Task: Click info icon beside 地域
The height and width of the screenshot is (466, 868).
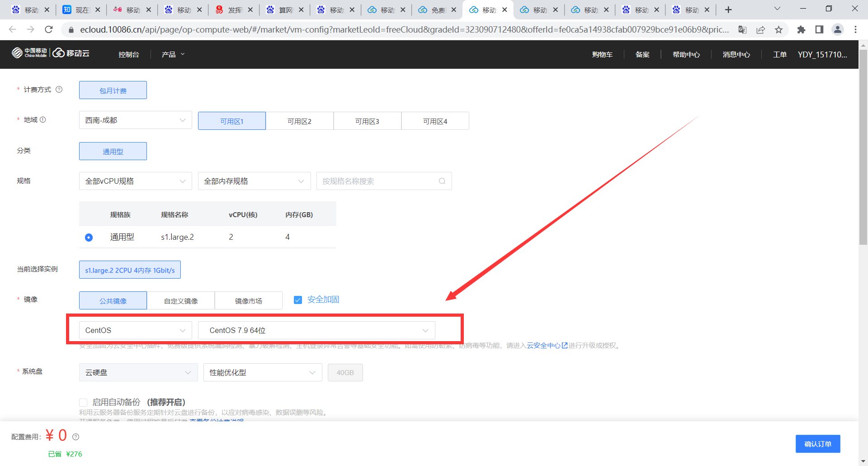Action: pos(43,120)
